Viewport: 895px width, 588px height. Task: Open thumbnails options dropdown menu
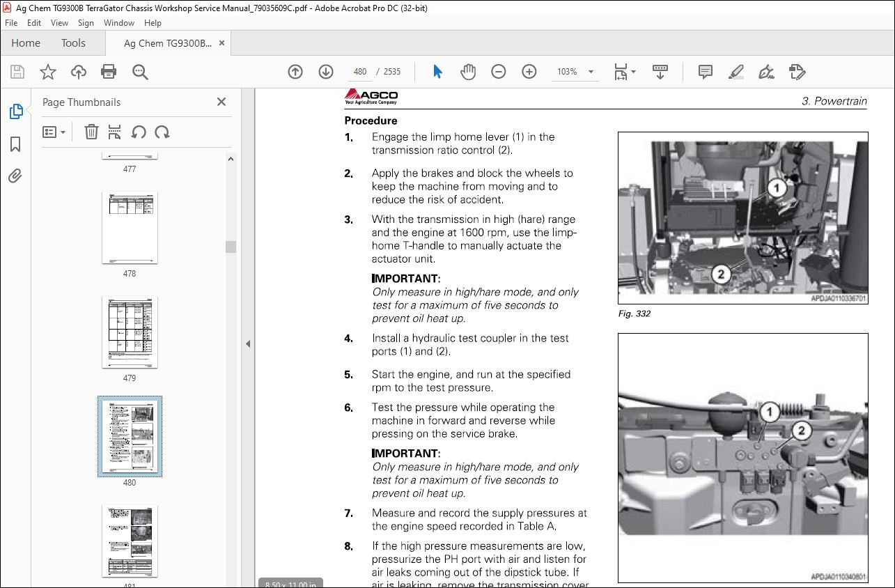tap(54, 132)
